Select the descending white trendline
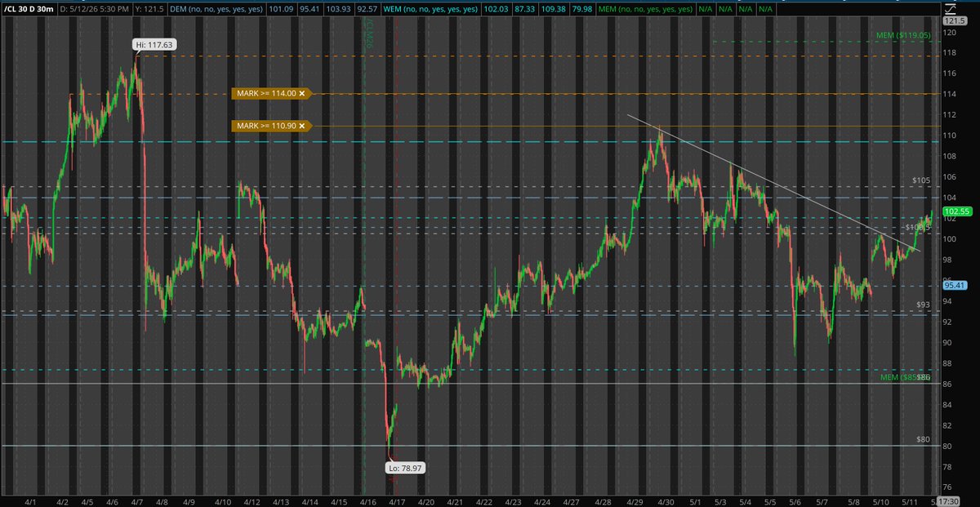This screenshot has height=507, width=980. (x=774, y=182)
